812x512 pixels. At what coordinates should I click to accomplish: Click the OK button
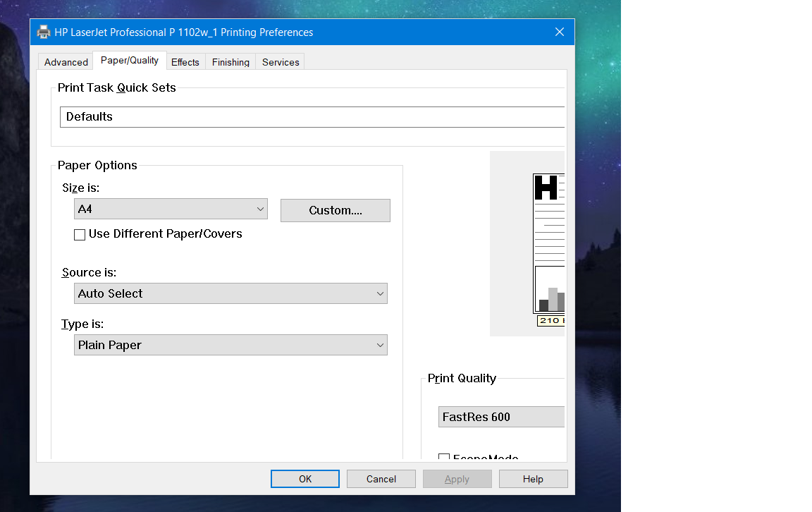point(305,479)
